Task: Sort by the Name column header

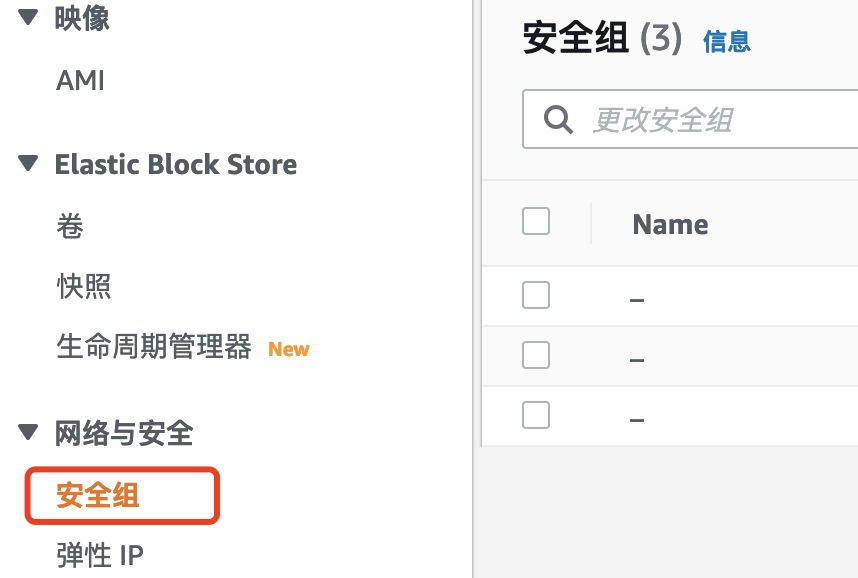Action: [670, 224]
